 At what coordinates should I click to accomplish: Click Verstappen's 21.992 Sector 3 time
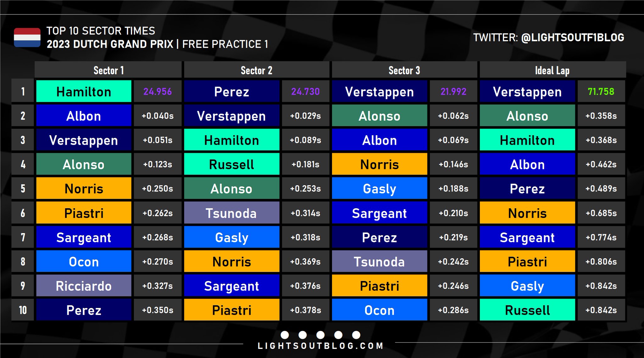click(x=453, y=92)
